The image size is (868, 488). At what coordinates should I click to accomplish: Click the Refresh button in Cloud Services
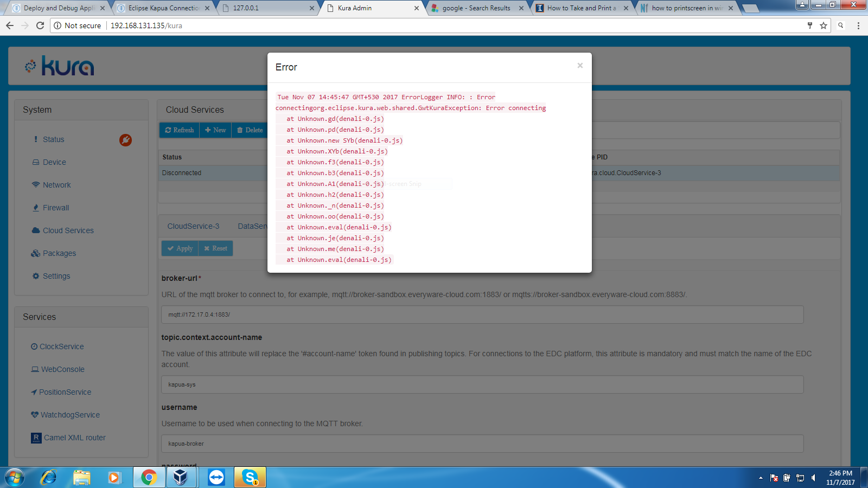(180, 130)
